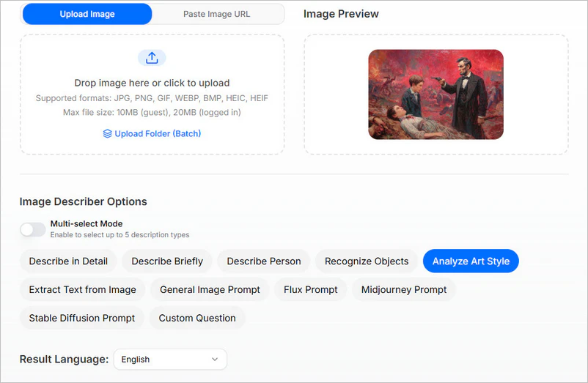Switch to the Upload Image tab

pyautogui.click(x=87, y=14)
